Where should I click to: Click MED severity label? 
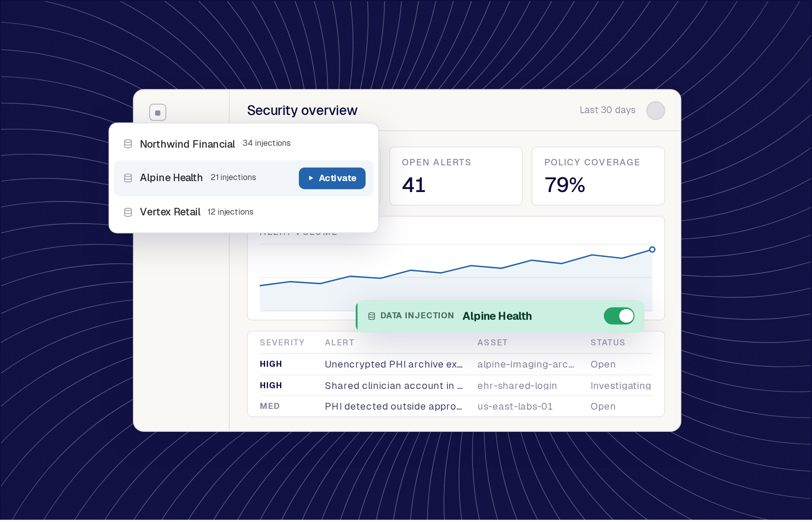(x=270, y=406)
